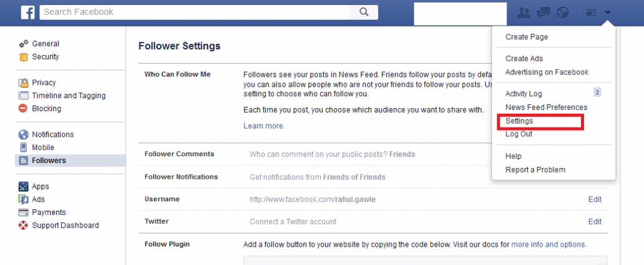The image size is (644, 265).
Task: Click the Facebook logo icon
Action: click(x=28, y=12)
